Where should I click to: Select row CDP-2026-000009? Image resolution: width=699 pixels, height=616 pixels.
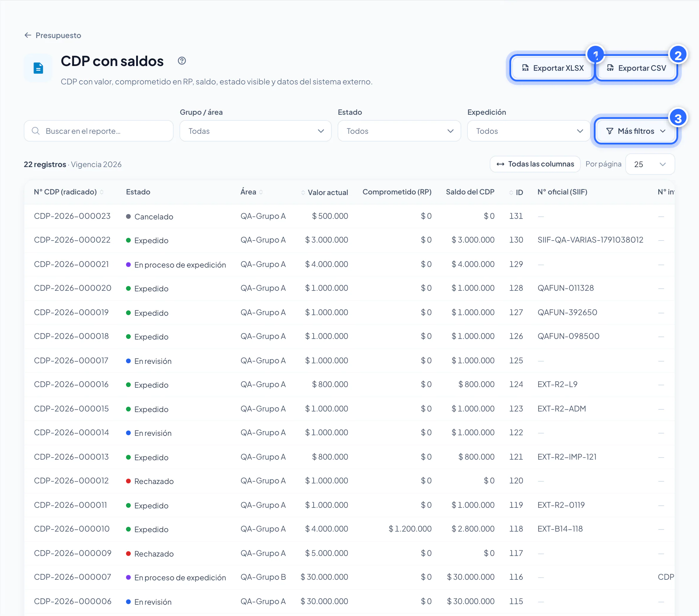coord(349,553)
